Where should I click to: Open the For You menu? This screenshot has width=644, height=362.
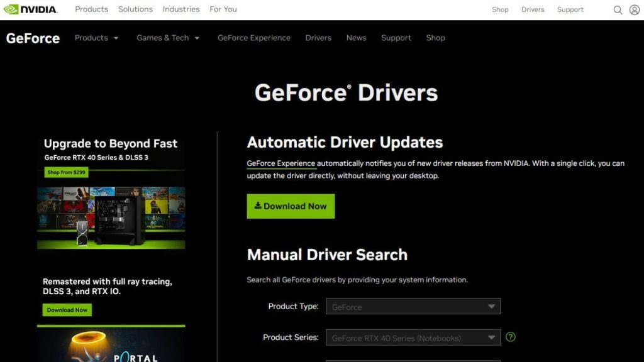(x=223, y=9)
